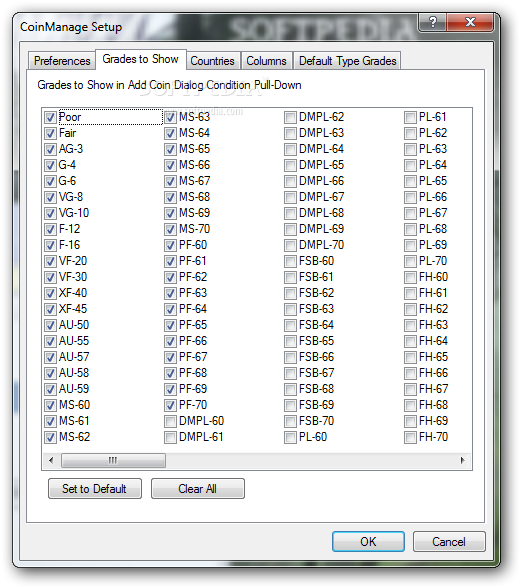
Task: Click the grade list horizontal scrollbar thumb
Action: (x=113, y=460)
